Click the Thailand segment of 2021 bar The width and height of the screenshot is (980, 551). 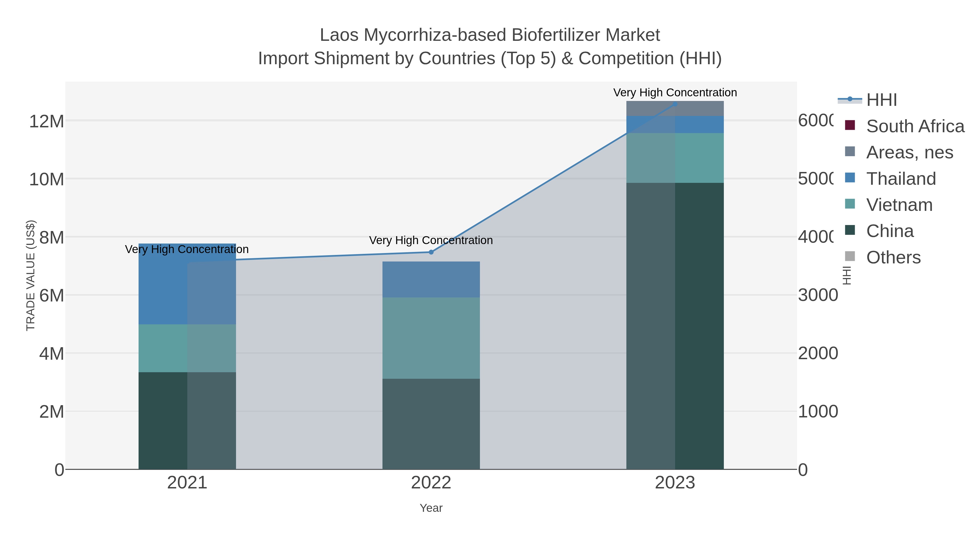click(187, 284)
